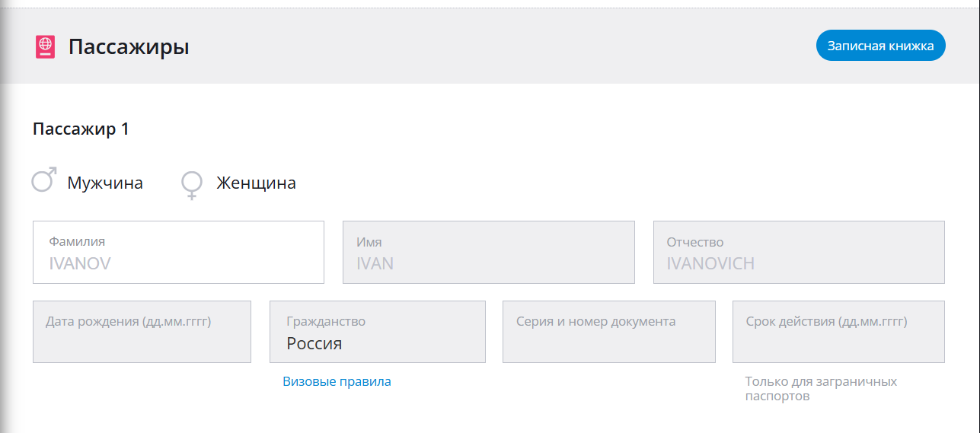
Task: Click the IVAN placeholder text
Action: pyautogui.click(x=375, y=264)
